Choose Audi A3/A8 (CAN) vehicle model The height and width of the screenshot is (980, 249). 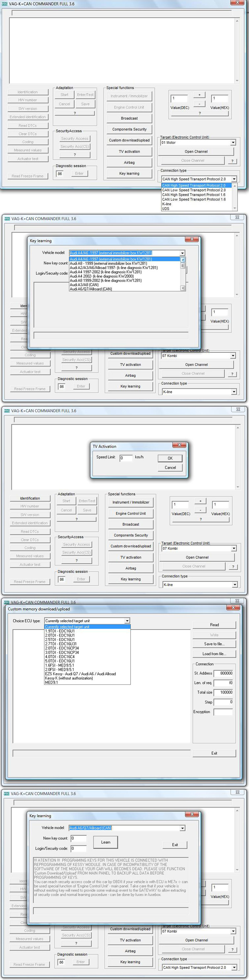(x=84, y=285)
